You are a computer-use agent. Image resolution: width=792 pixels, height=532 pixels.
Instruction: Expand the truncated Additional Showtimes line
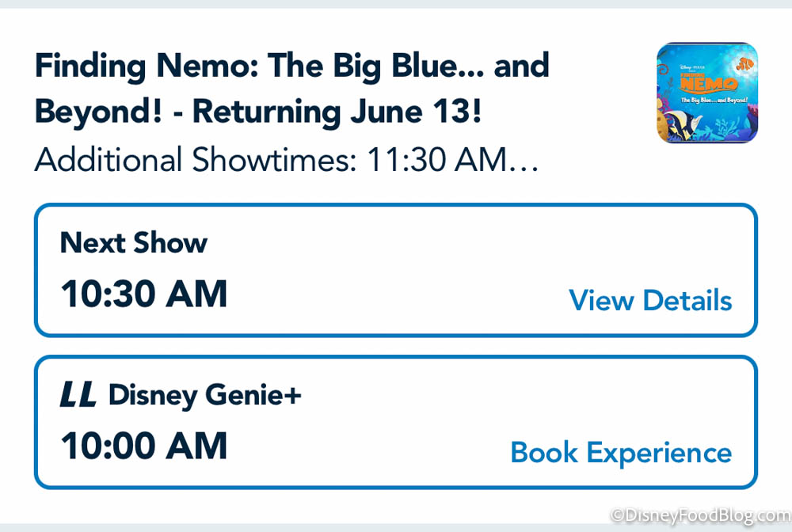(x=287, y=161)
